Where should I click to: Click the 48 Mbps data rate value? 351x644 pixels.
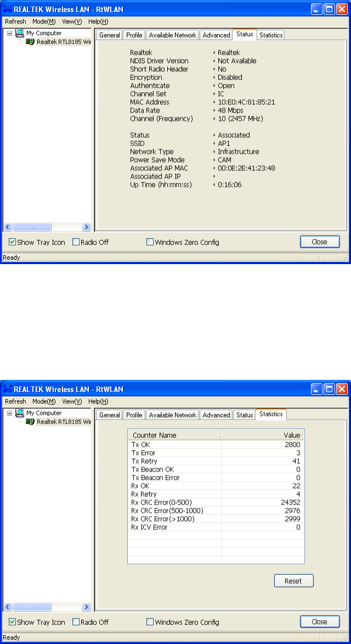point(230,110)
